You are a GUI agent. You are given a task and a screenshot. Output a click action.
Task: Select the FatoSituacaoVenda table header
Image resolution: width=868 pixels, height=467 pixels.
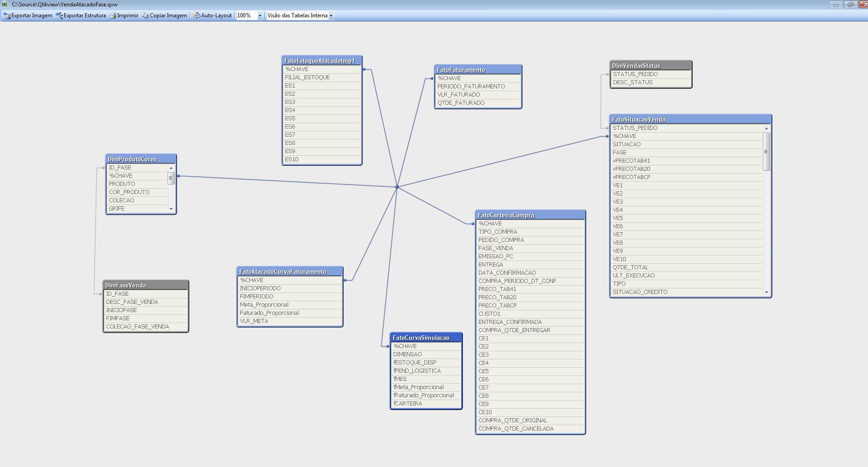690,119
